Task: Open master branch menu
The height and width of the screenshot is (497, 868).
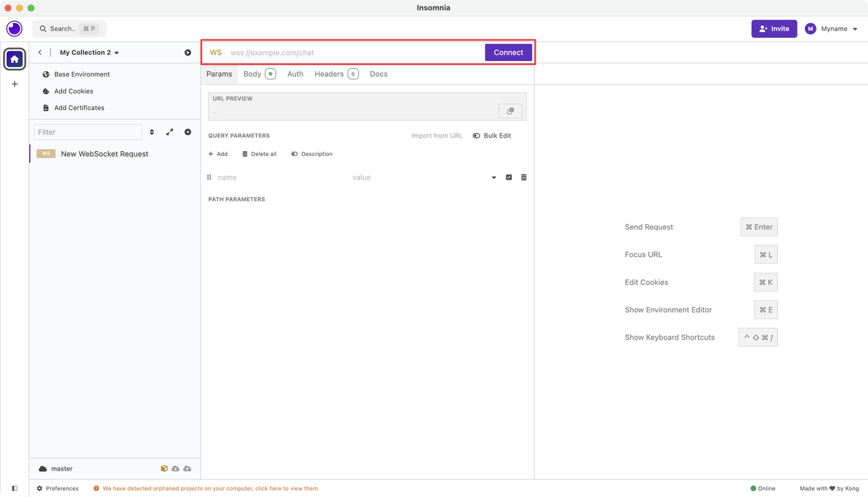Action: point(56,469)
